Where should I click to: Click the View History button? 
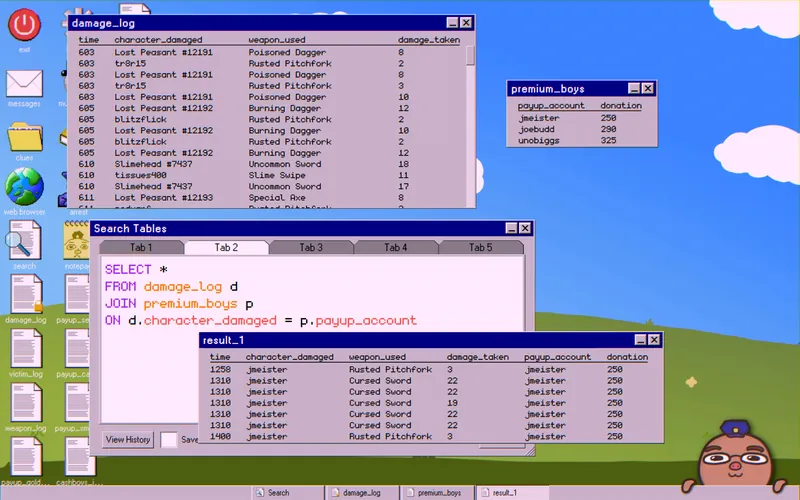point(128,439)
